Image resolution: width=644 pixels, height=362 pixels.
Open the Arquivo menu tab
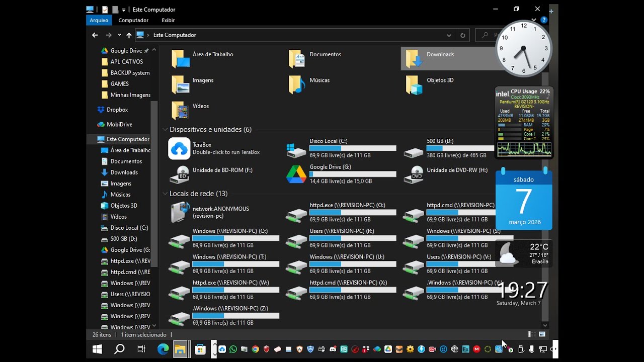99,20
